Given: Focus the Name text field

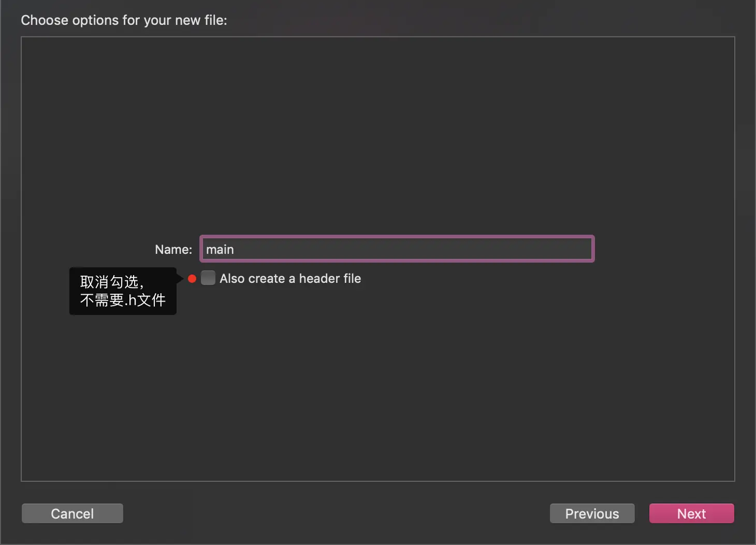Looking at the screenshot, I should click(397, 249).
